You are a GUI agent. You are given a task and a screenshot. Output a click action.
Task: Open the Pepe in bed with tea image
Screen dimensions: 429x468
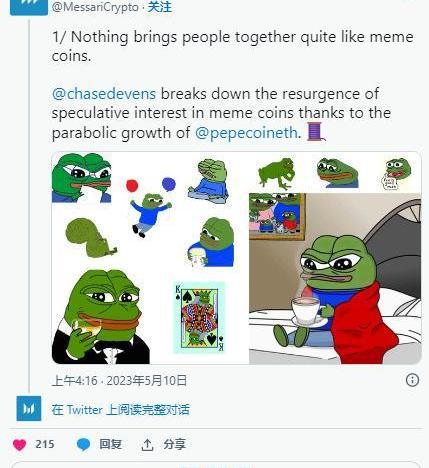335,278
